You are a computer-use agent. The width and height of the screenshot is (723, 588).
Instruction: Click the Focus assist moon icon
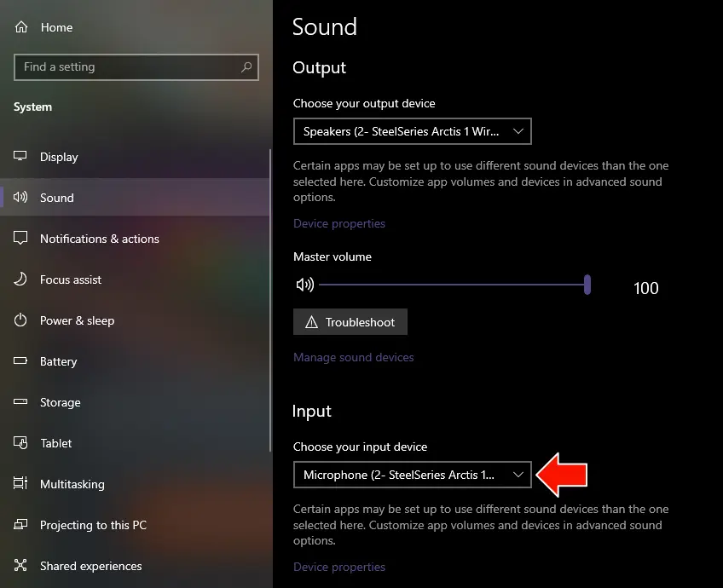[x=20, y=280]
